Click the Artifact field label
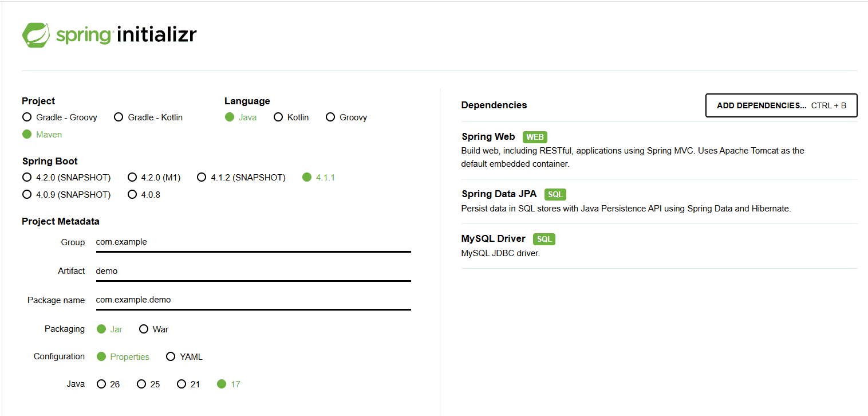868x416 pixels. pyautogui.click(x=71, y=271)
